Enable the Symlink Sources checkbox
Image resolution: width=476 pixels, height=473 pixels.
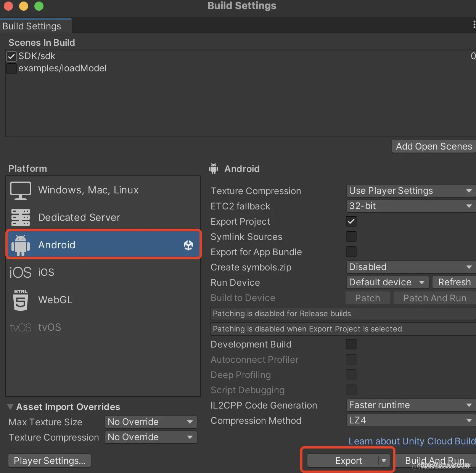coord(351,236)
